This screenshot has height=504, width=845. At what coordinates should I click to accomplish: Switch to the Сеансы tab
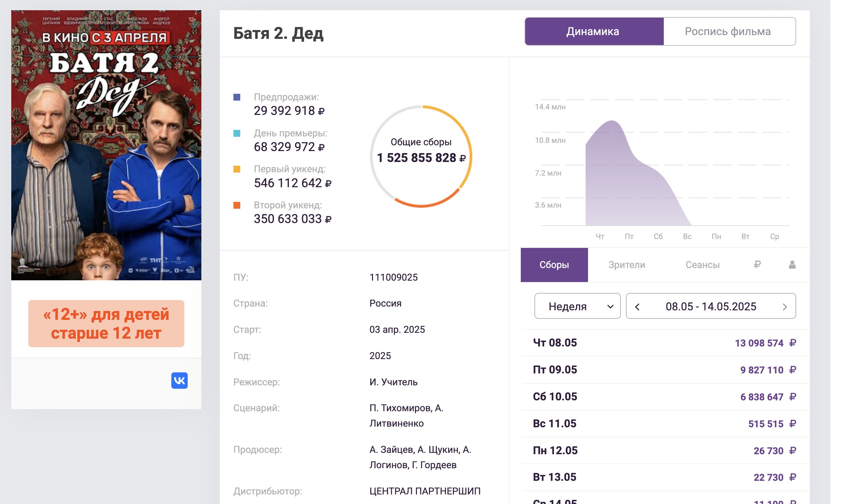click(x=703, y=265)
